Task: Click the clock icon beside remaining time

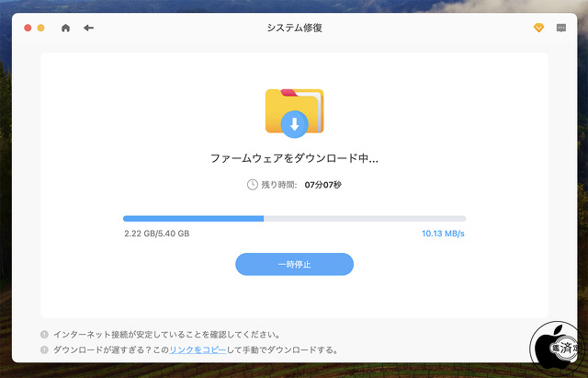Action: (252, 185)
